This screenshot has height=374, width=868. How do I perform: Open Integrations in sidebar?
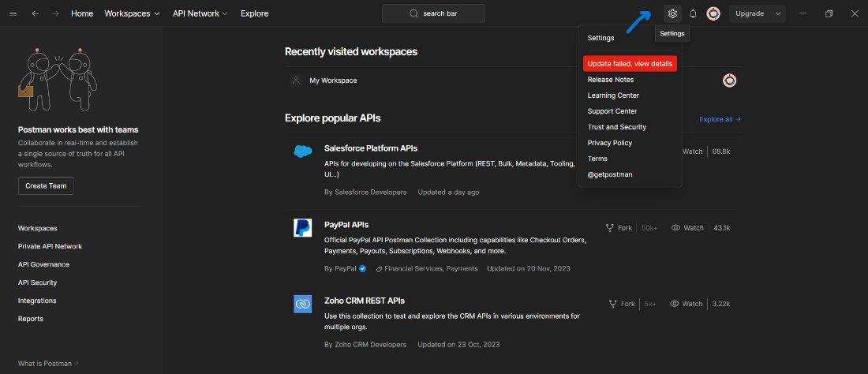37,301
